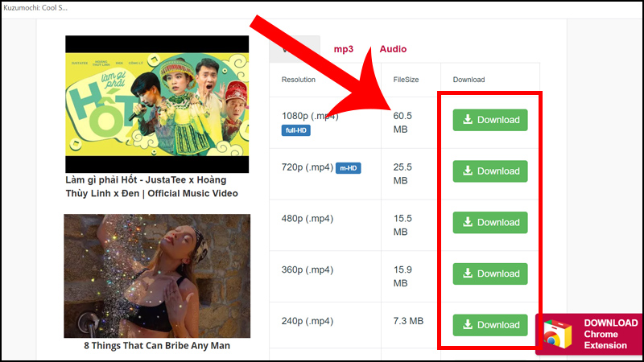Click the full-HD badge
644x362 pixels.
[295, 130]
